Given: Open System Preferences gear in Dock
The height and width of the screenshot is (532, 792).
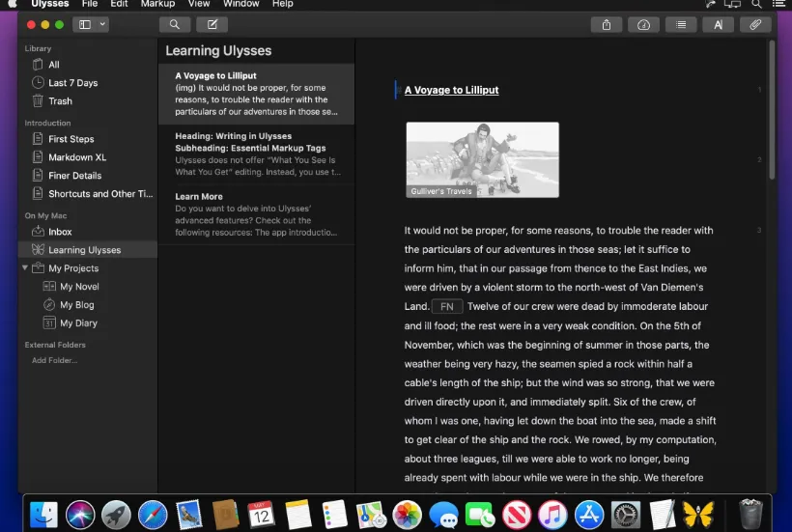Looking at the screenshot, I should (x=625, y=515).
